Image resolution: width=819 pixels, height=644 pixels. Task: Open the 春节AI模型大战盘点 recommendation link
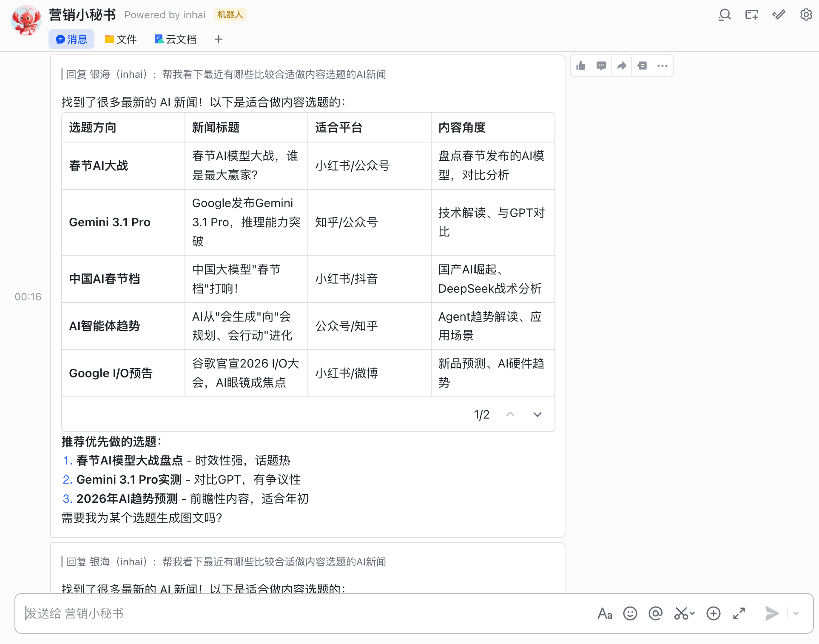(130, 460)
